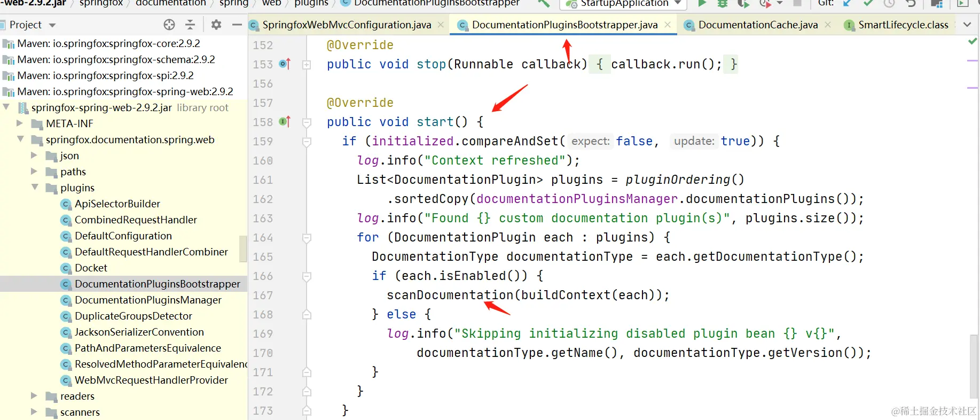Expand the json package
Screen dimensions: 980x420
[x=34, y=155]
